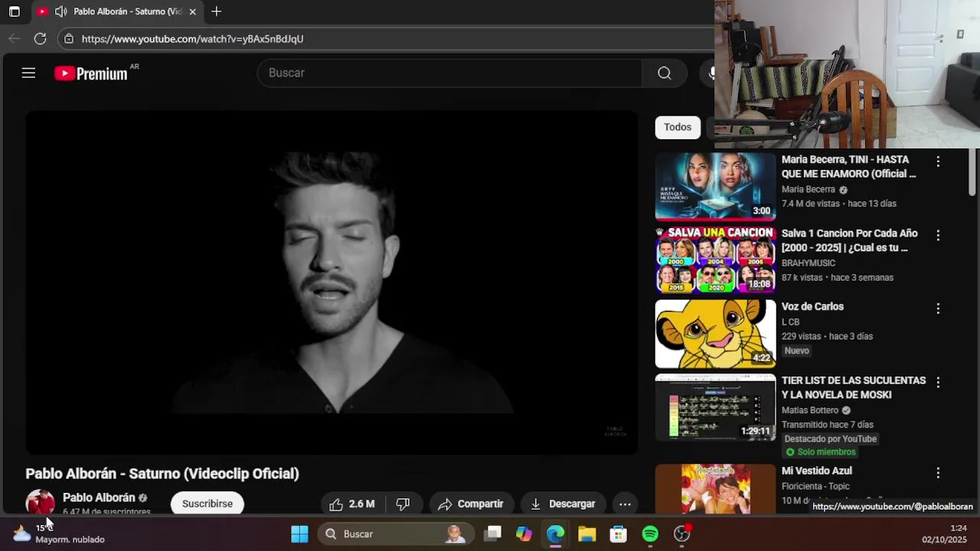Open options menu for 'TIER LIST' video

pos(938,382)
